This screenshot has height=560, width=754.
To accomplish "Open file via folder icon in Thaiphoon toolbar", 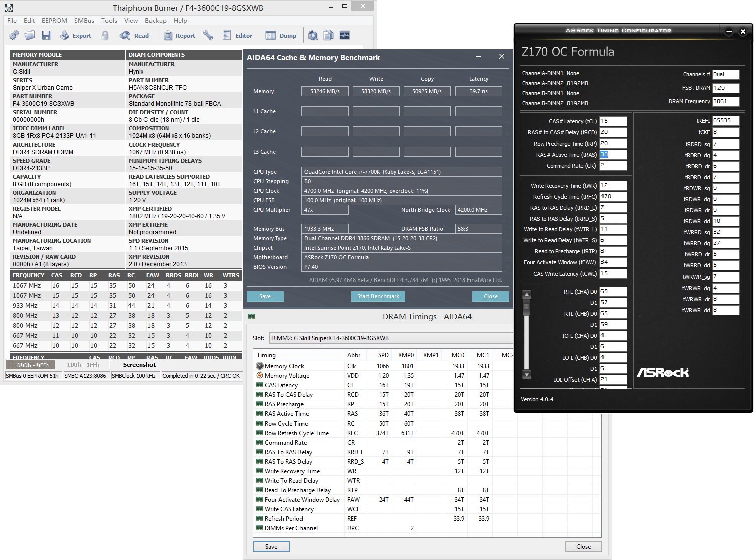I will (30, 35).
